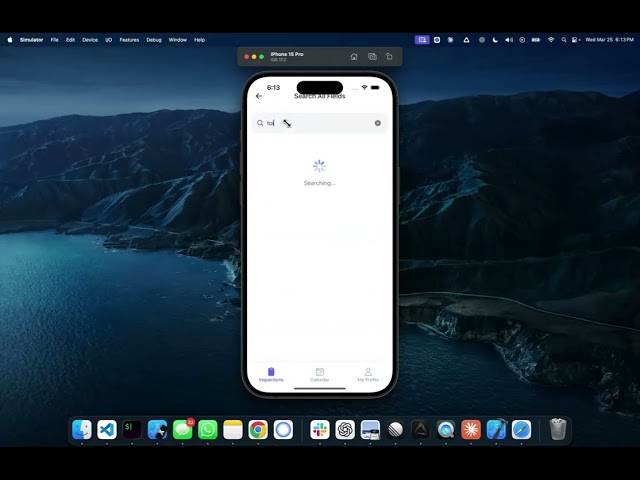Viewport: 640px width, 480px height.
Task: Open the Device menu
Action: [90, 40]
